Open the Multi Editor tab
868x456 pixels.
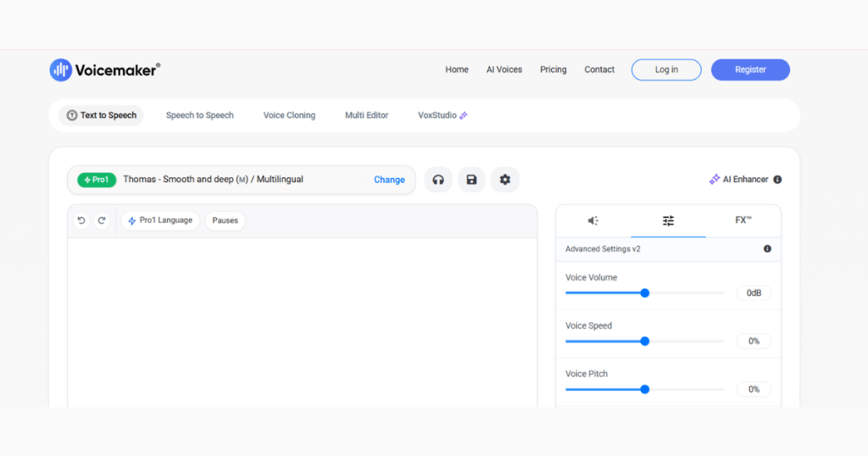366,115
